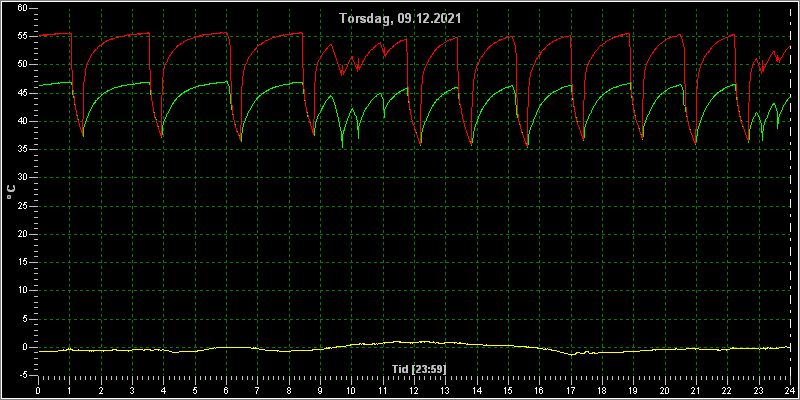This screenshot has height=400, width=800.
Task: Click hour 21 tick label
Action: pyautogui.click(x=696, y=390)
